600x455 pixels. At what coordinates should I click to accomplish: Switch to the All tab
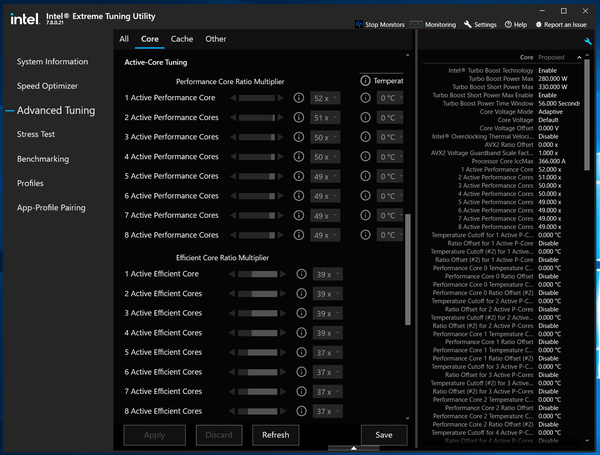(124, 39)
